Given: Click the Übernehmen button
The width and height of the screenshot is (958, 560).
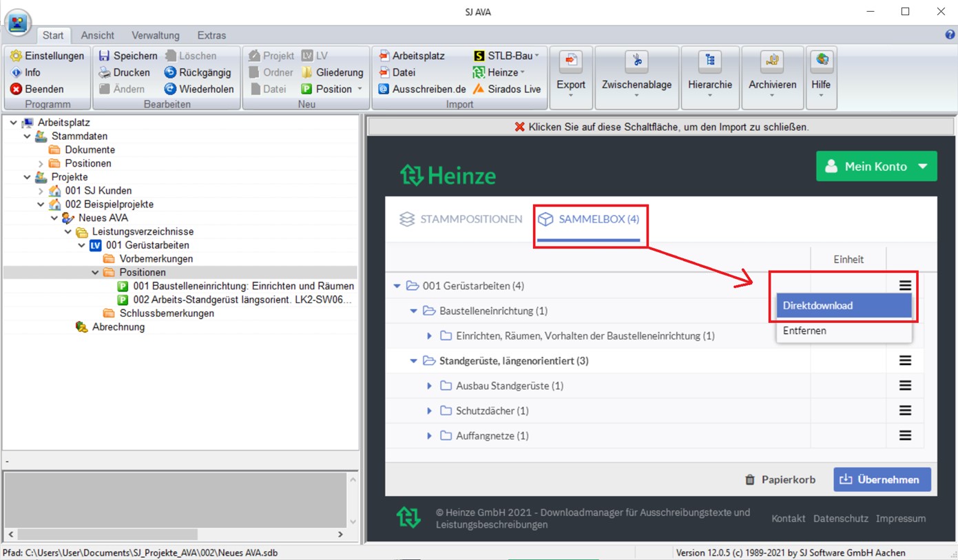Looking at the screenshot, I should coord(882,479).
